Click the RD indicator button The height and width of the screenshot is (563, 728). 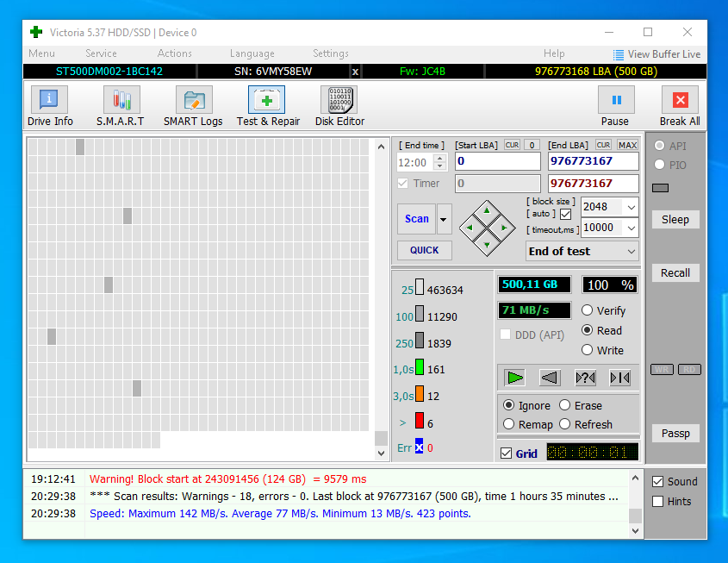[x=689, y=370]
